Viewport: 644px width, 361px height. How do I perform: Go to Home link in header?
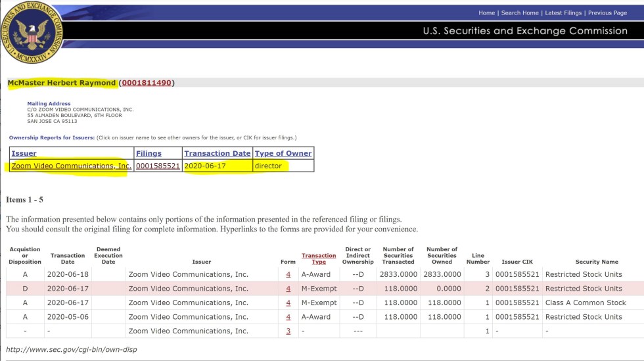486,12
